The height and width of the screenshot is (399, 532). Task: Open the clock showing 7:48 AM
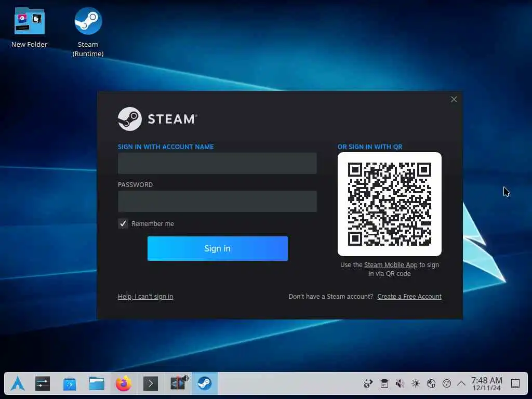coord(486,384)
